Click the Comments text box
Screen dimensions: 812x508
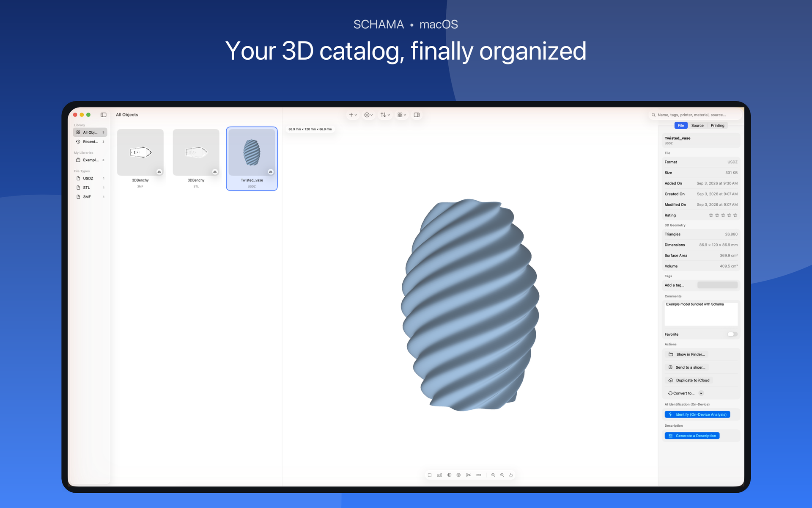tap(701, 314)
